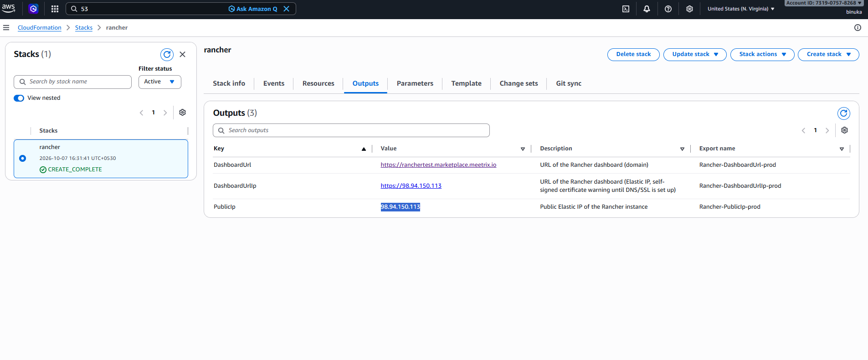Open the region selector United States (N. Virginia)
This screenshot has width=868, height=360.
(741, 9)
